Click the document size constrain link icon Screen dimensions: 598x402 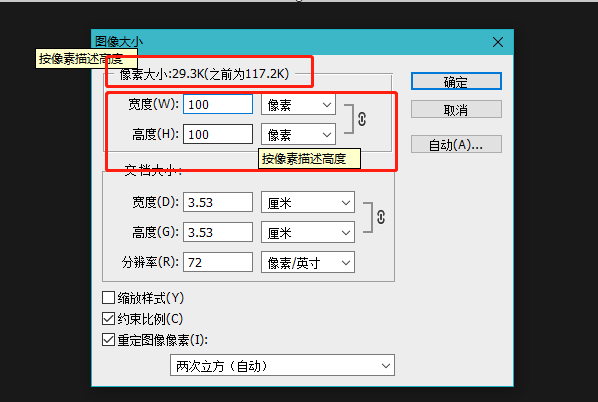pyautogui.click(x=381, y=217)
